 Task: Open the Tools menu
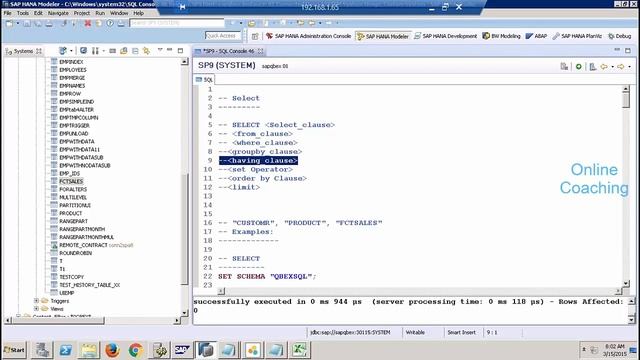(23, 13)
